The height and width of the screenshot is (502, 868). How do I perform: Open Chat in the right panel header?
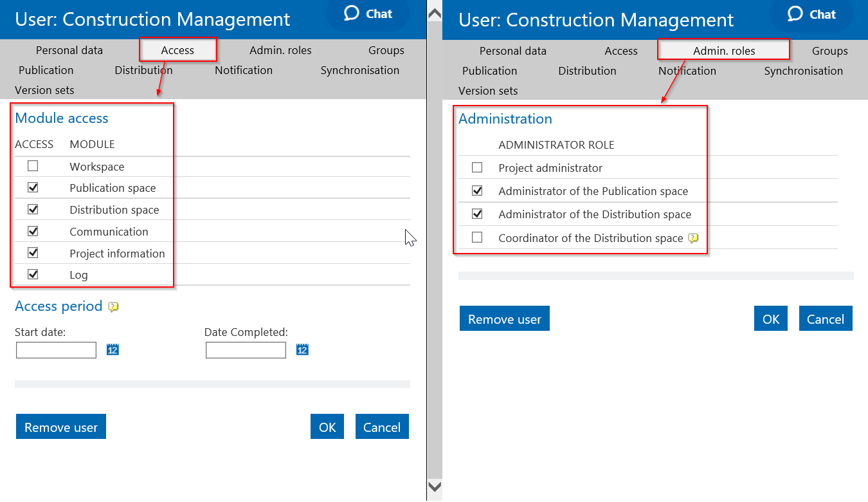811,14
